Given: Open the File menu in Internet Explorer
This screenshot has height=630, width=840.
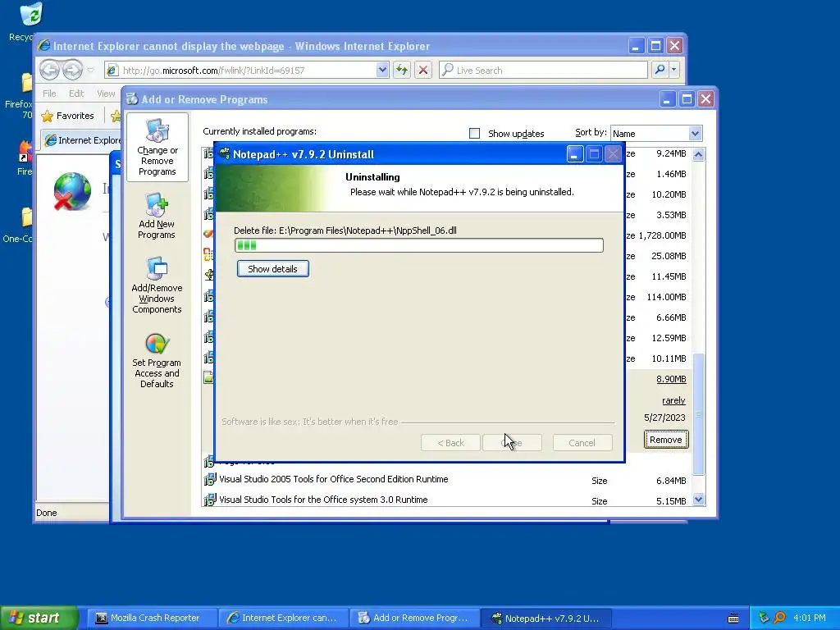Looking at the screenshot, I should point(49,94).
